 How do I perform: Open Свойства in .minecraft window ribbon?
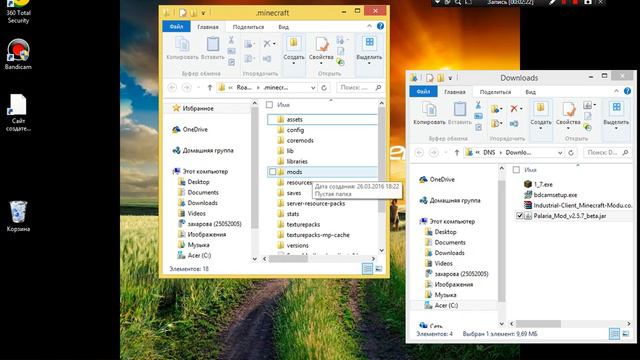pos(321,49)
